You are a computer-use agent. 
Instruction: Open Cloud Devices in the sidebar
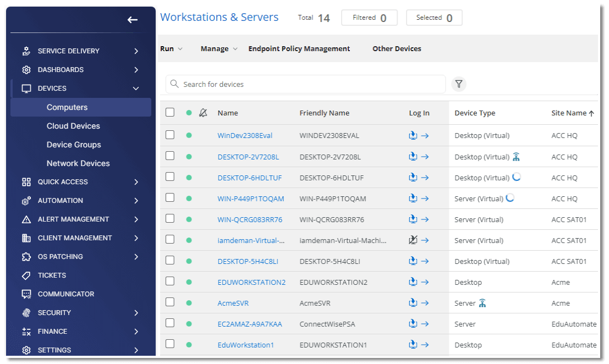coord(73,126)
